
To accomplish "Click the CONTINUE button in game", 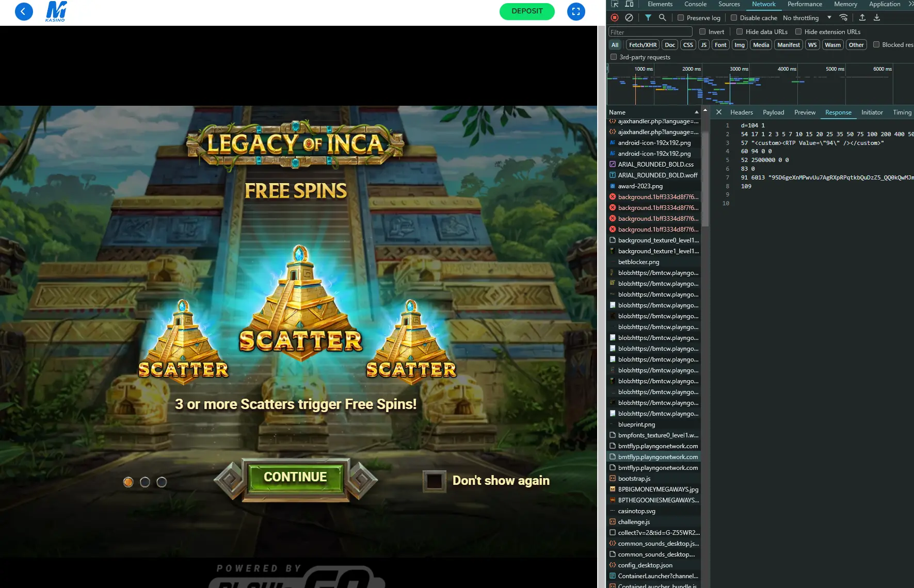I will pos(295,477).
